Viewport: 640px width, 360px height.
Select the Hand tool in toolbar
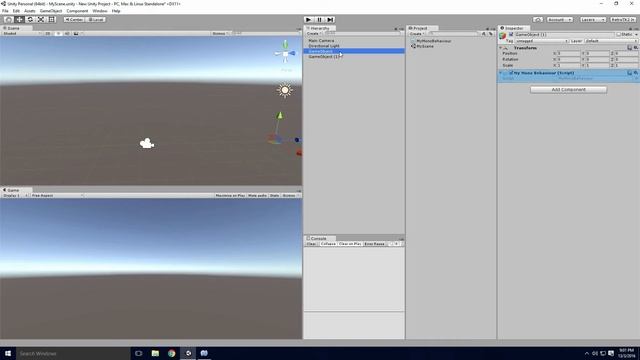(x=8, y=20)
